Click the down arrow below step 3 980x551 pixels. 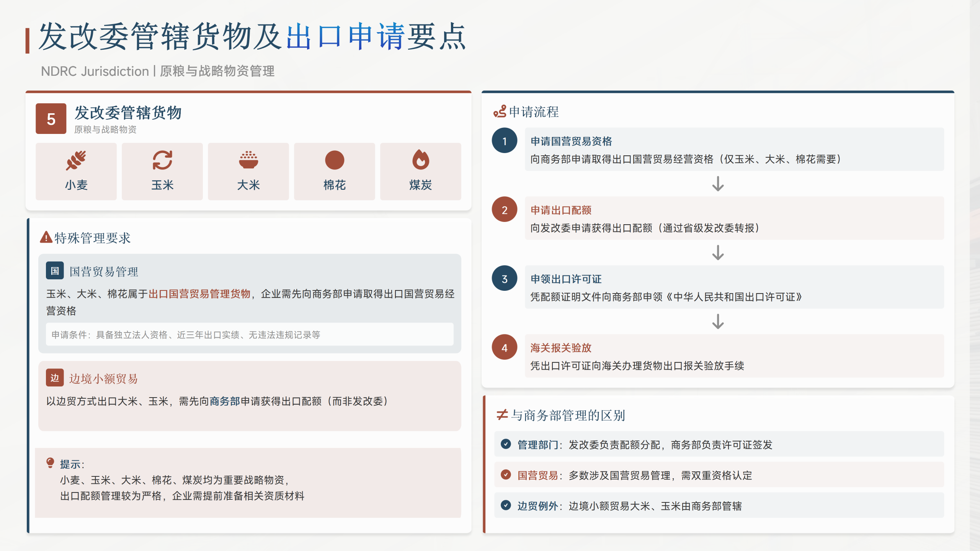(x=718, y=321)
